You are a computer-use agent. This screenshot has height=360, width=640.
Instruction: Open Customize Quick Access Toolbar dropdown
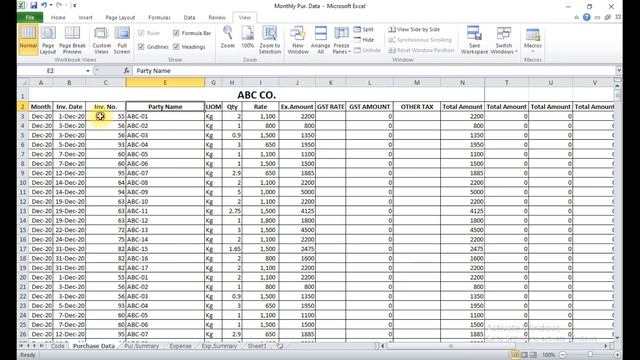75,5
